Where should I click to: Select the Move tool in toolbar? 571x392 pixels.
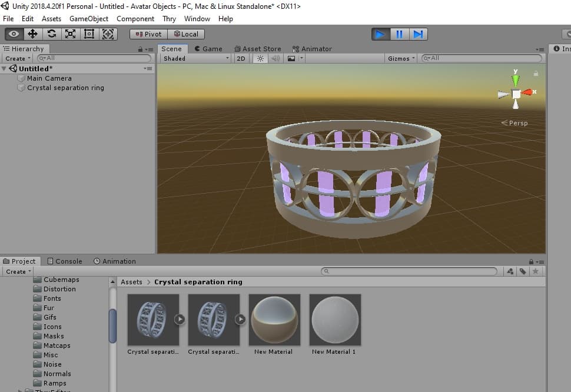pyautogui.click(x=33, y=34)
